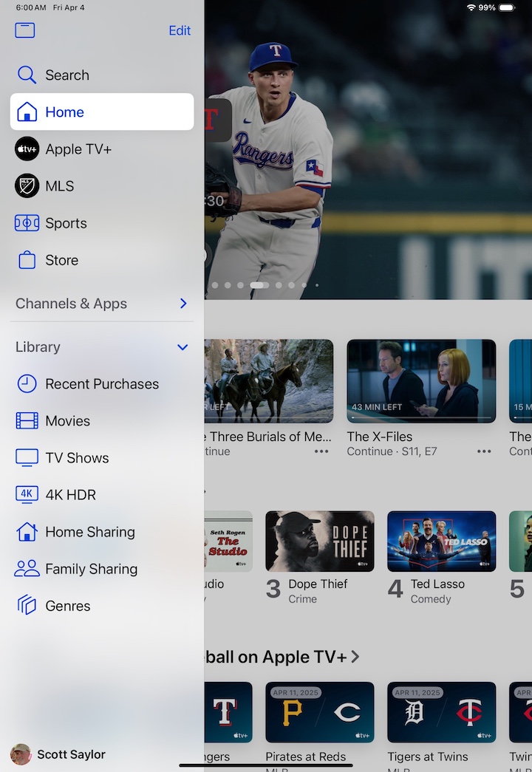The width and height of the screenshot is (532, 772).
Task: Open the Library section header label
Action: click(x=38, y=347)
